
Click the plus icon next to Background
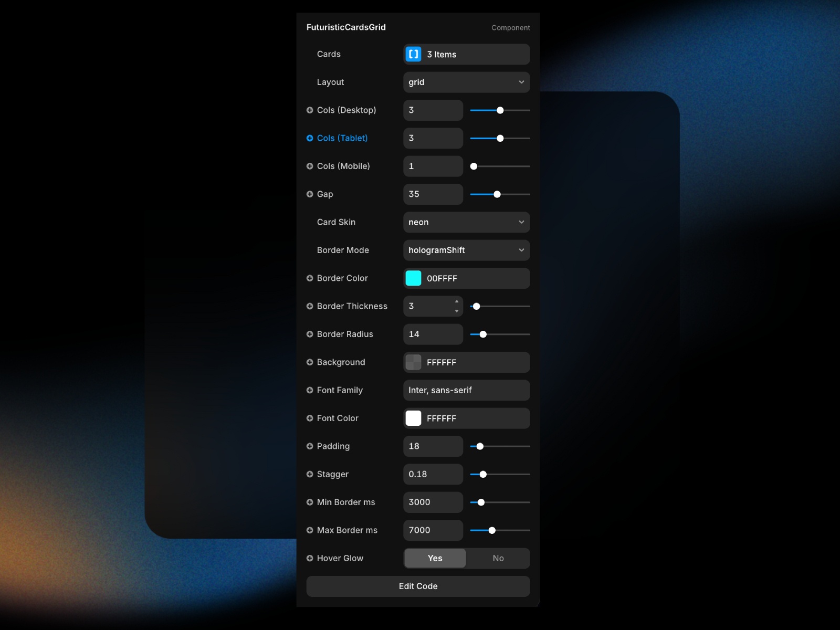click(310, 362)
